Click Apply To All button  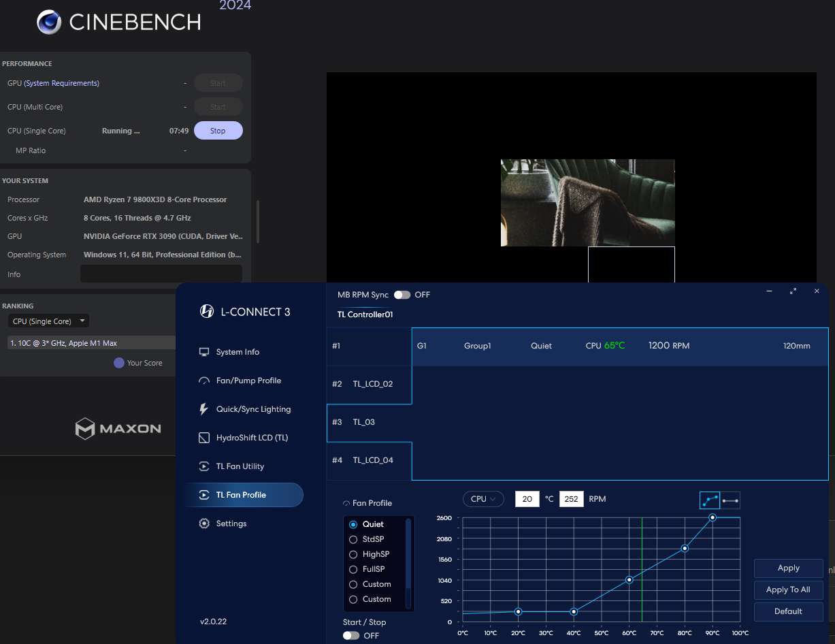pos(788,590)
